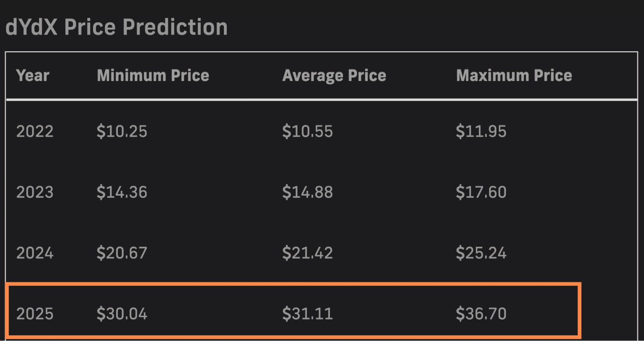Select the Average Price column header

coord(334,76)
